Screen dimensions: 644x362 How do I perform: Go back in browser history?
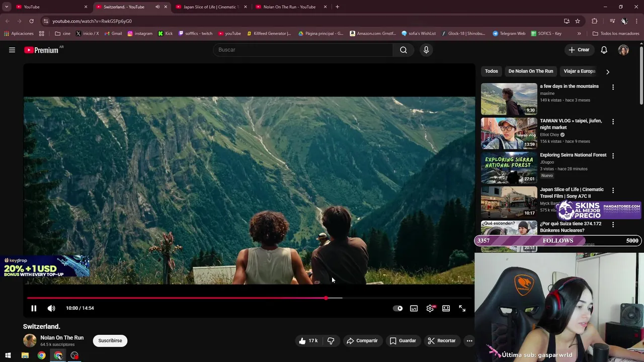click(x=7, y=21)
